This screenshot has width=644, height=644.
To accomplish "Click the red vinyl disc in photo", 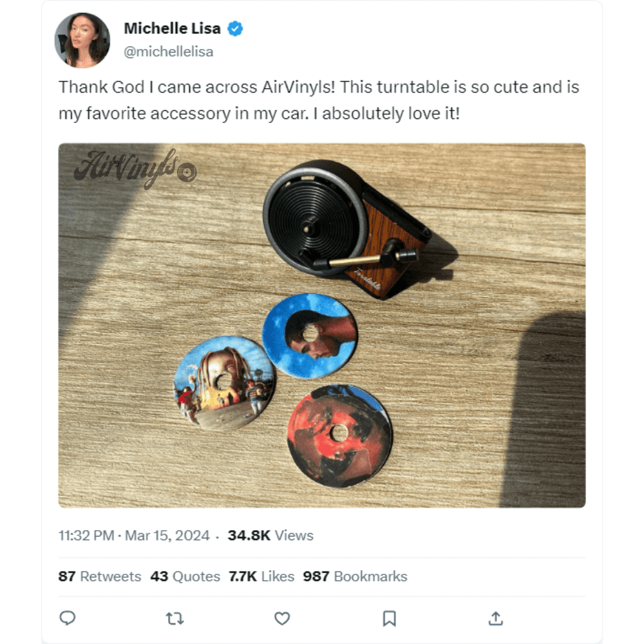I will click(339, 435).
